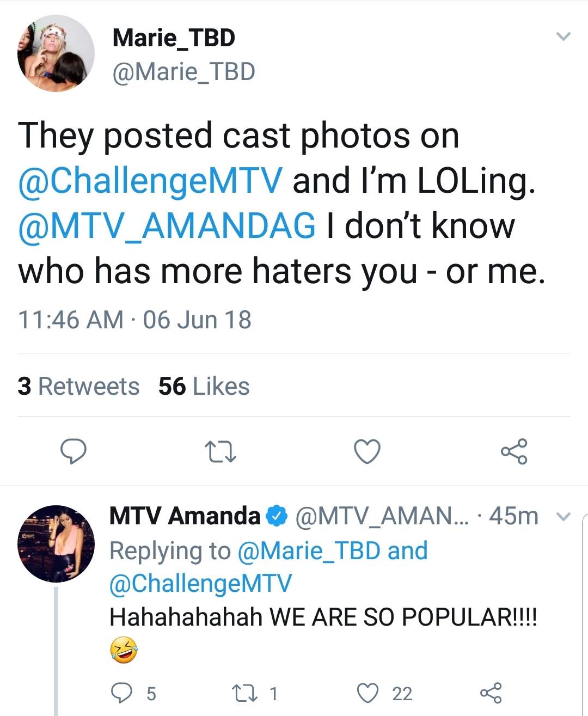Open @Marie_TBD link in replying-to line
Viewport: 588px width, 716px height.
[x=309, y=550]
